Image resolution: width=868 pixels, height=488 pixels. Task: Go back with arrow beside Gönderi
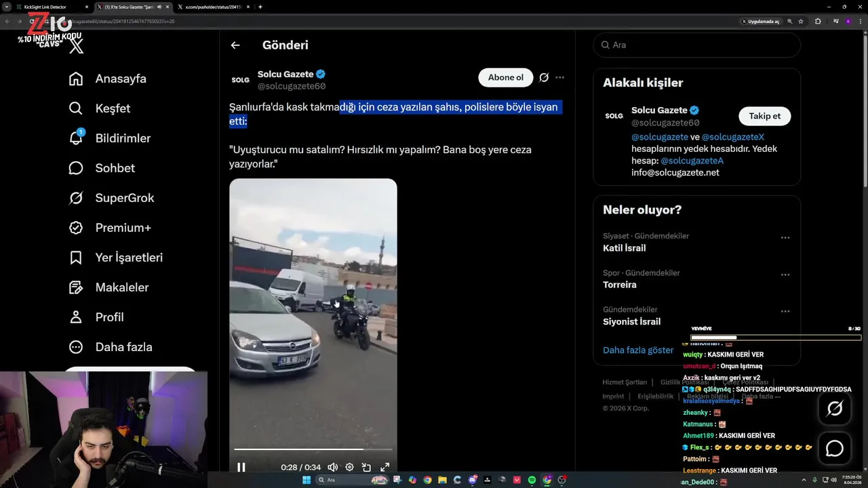click(x=235, y=45)
